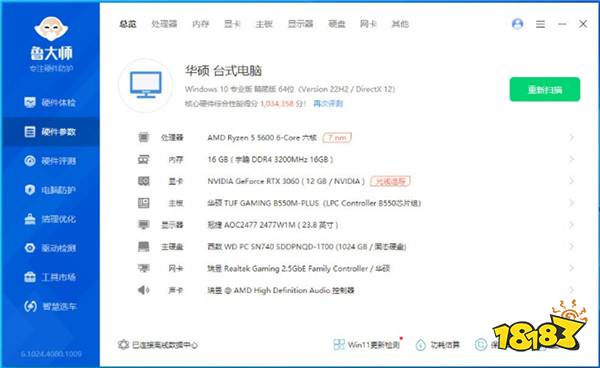Image resolution: width=600 pixels, height=368 pixels.
Task: Open the hamburger main menu icon
Action: [540, 24]
